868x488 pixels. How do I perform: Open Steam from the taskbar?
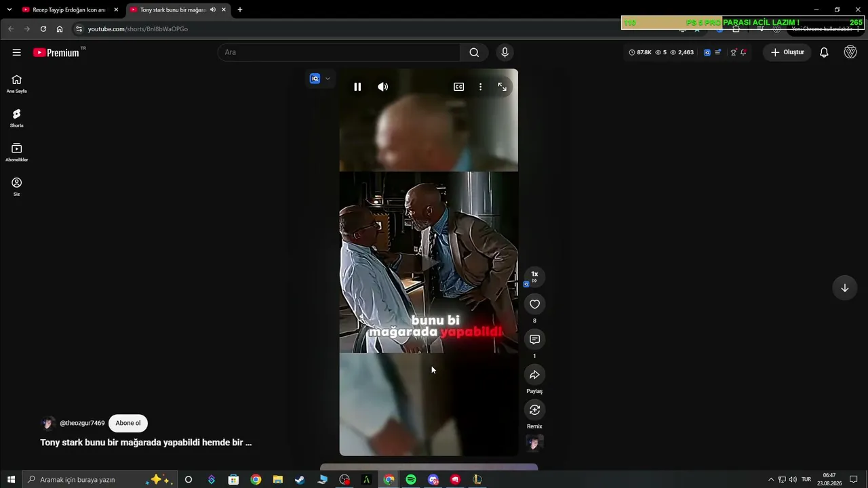click(300, 480)
